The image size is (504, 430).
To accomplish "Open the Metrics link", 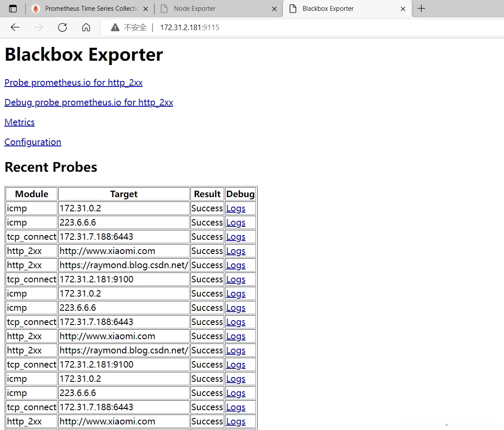I will point(20,122).
